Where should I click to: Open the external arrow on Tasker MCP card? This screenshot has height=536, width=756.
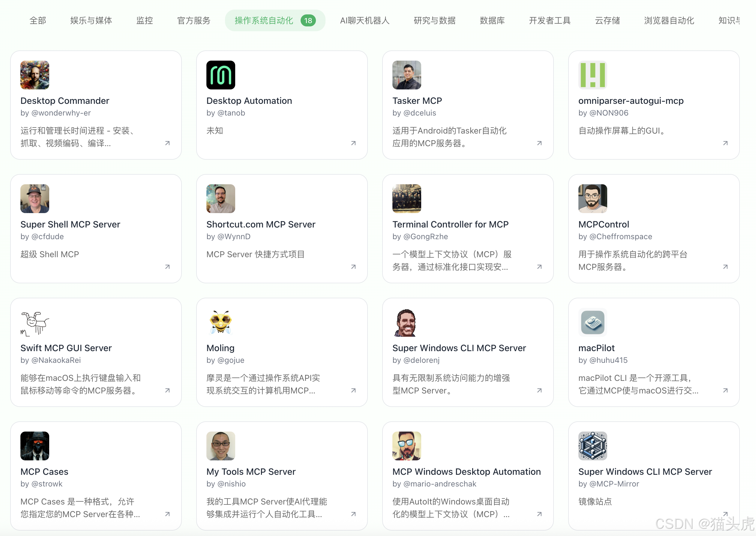pyautogui.click(x=539, y=143)
